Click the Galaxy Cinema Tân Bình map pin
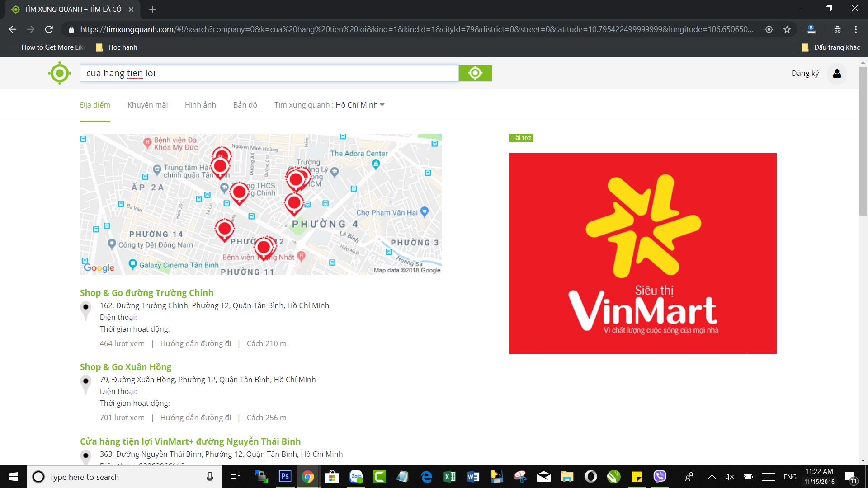This screenshot has height=488, width=868. (132, 264)
